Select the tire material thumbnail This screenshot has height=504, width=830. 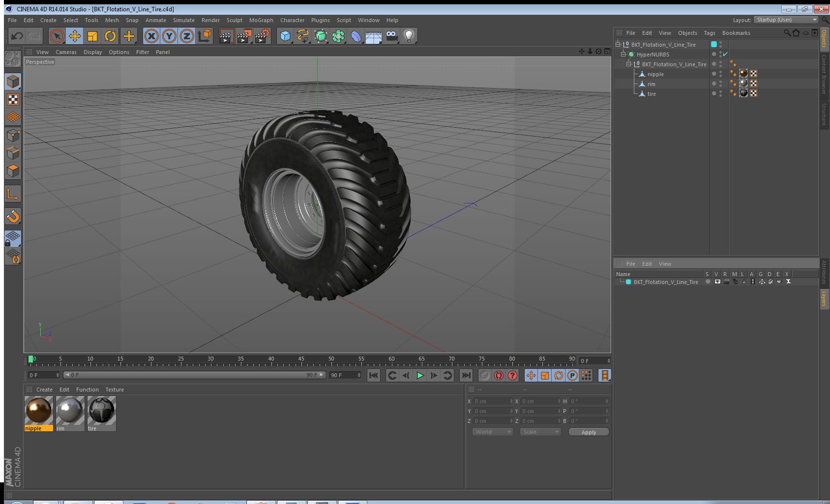pos(102,411)
